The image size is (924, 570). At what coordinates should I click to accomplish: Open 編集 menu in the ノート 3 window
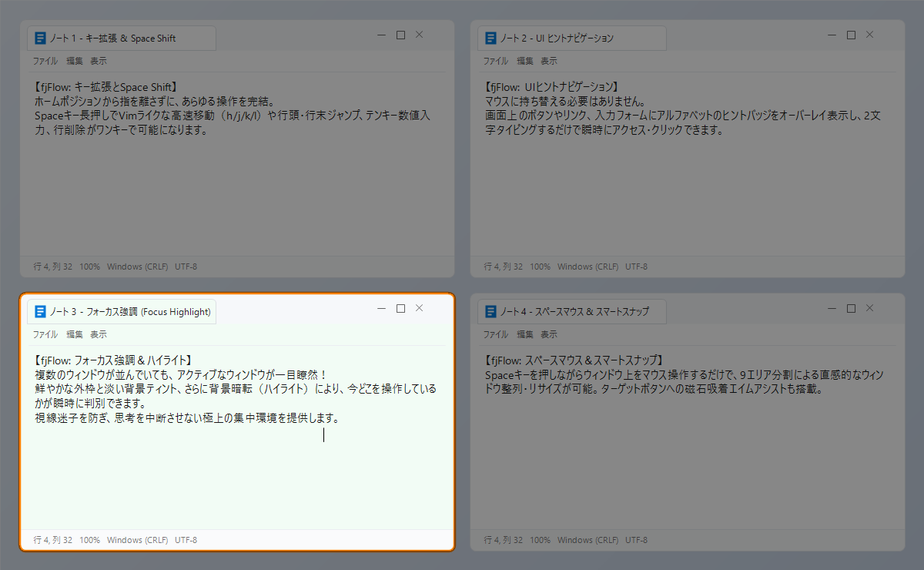[75, 334]
